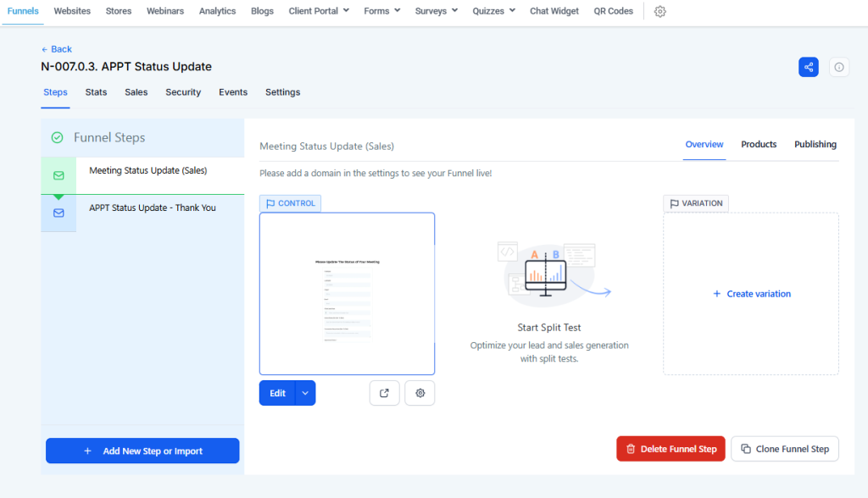Open the Edit button dropdown arrow
The width and height of the screenshot is (868, 498).
click(x=304, y=393)
